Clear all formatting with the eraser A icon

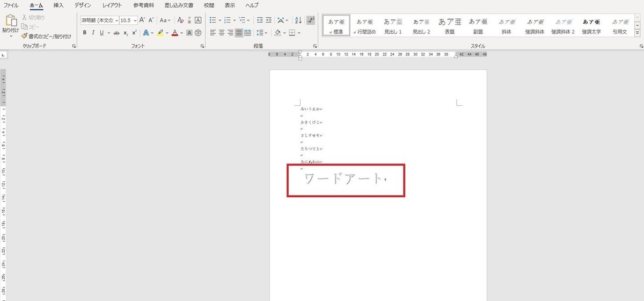tap(180, 20)
